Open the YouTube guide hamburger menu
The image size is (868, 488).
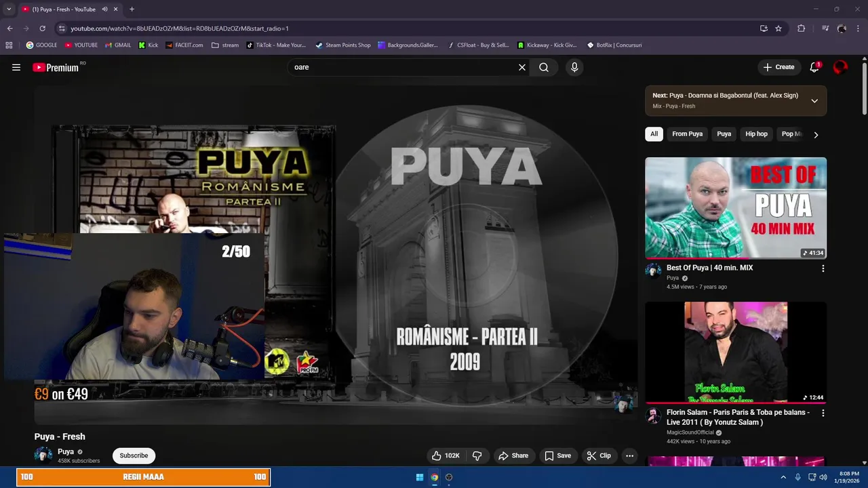[x=16, y=67]
